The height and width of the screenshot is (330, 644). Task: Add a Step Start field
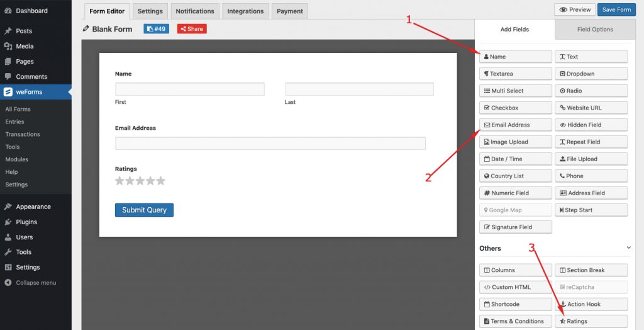(591, 210)
